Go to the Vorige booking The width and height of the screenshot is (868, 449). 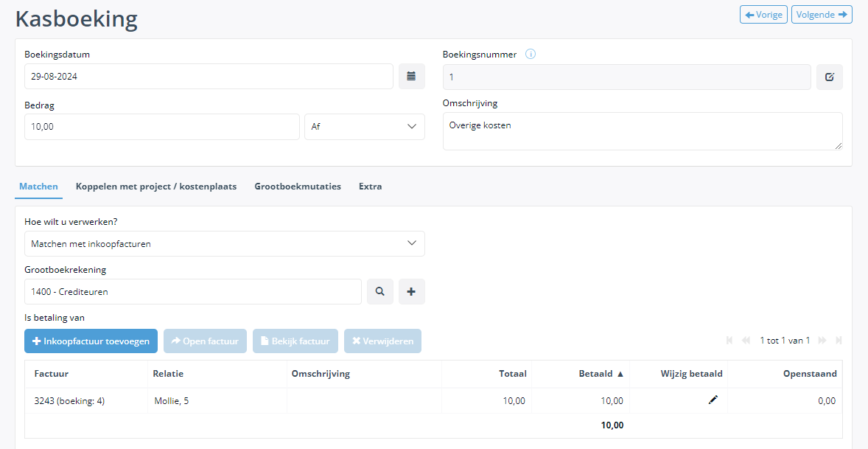(x=763, y=15)
